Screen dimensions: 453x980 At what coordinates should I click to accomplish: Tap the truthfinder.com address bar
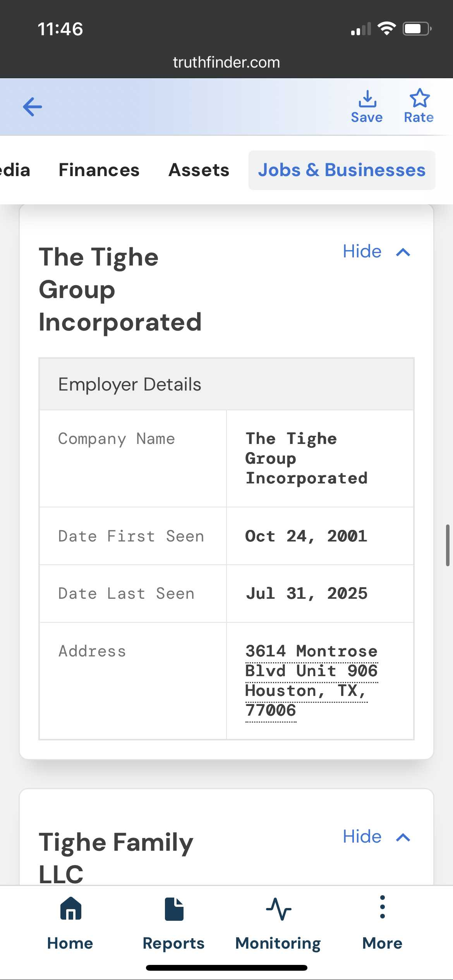point(226,62)
